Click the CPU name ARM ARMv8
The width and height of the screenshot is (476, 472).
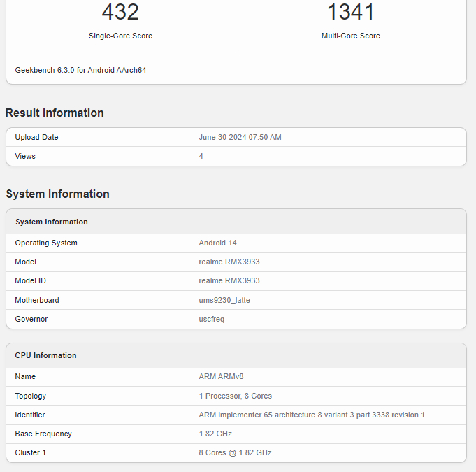(220, 376)
